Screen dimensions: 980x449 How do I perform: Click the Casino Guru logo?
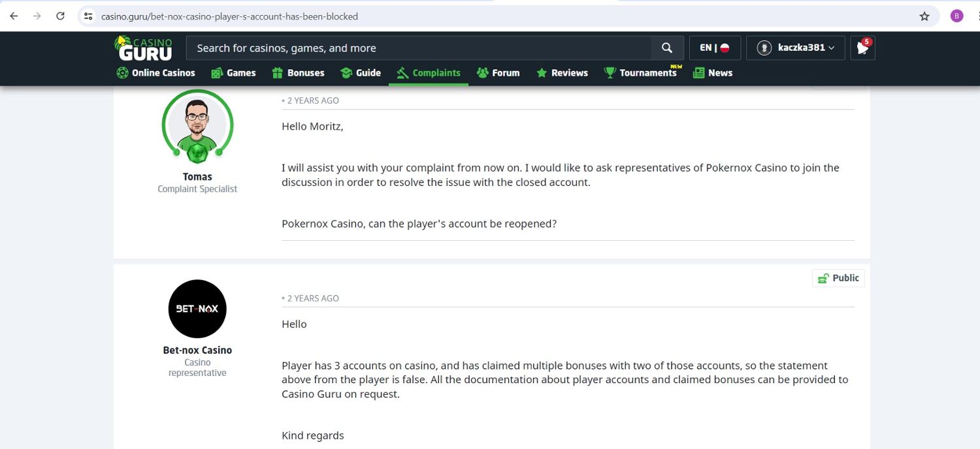click(144, 48)
